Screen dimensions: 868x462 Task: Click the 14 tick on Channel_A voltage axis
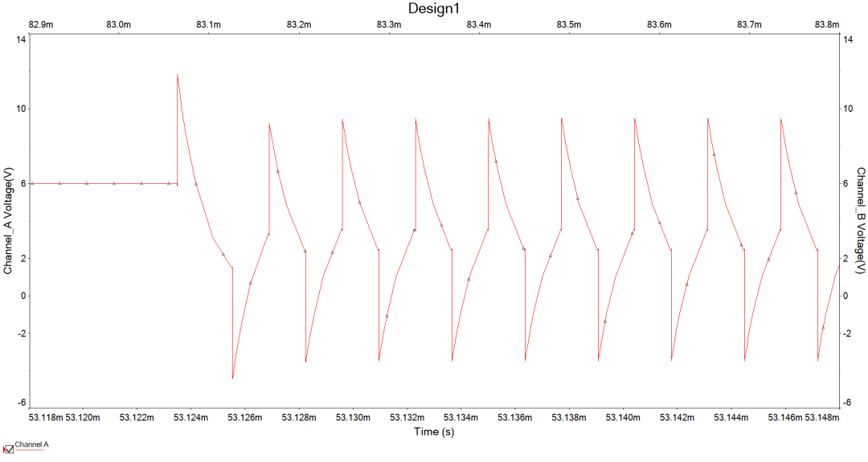(21, 39)
